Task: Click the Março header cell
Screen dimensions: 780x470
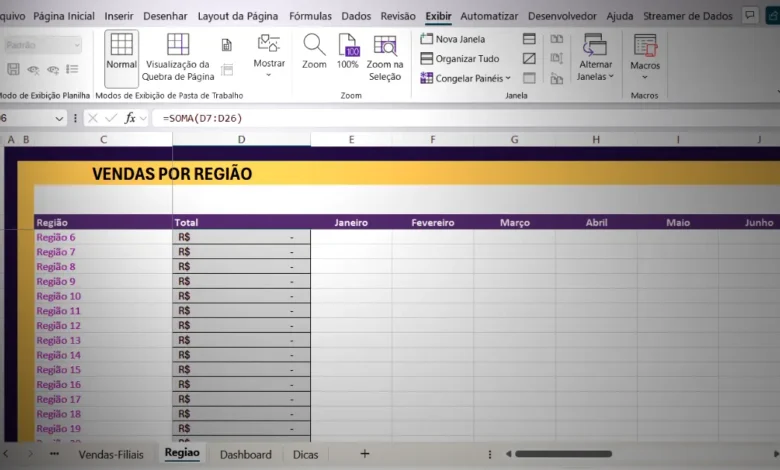Action: [514, 222]
